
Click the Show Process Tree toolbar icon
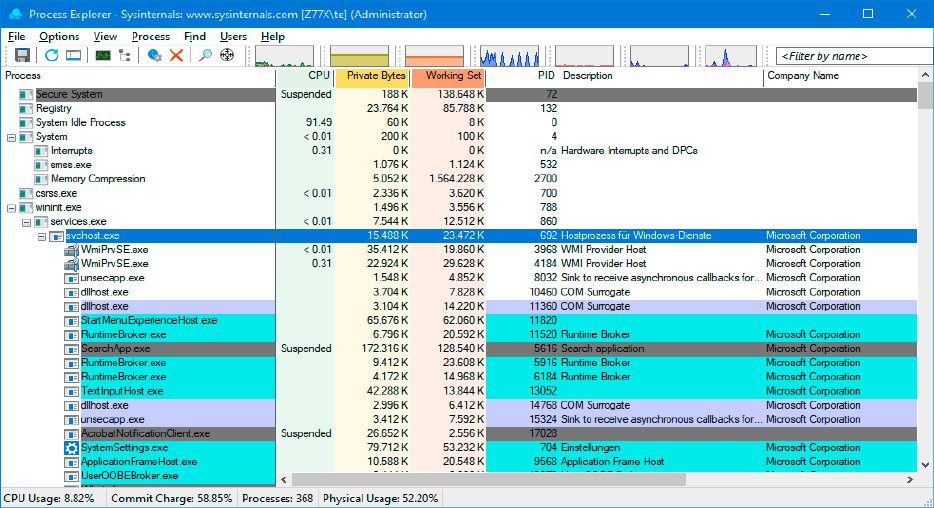coord(124,55)
